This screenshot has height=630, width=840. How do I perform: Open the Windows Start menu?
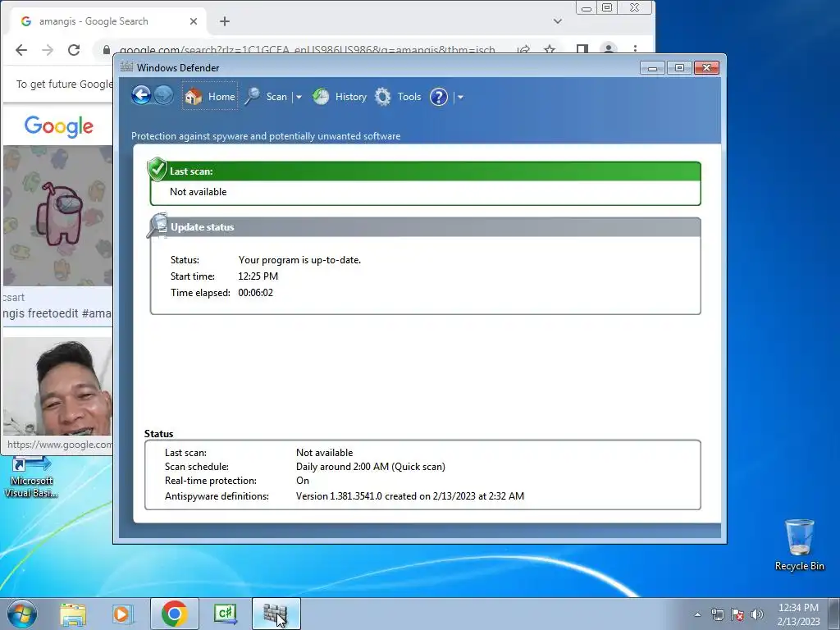(x=22, y=614)
